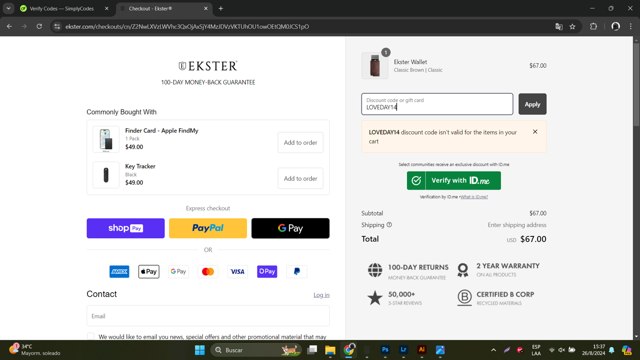Screen dimensions: 640x360
Task: Open the Ekster Wallet cart thumbnail
Action: coord(375,65)
